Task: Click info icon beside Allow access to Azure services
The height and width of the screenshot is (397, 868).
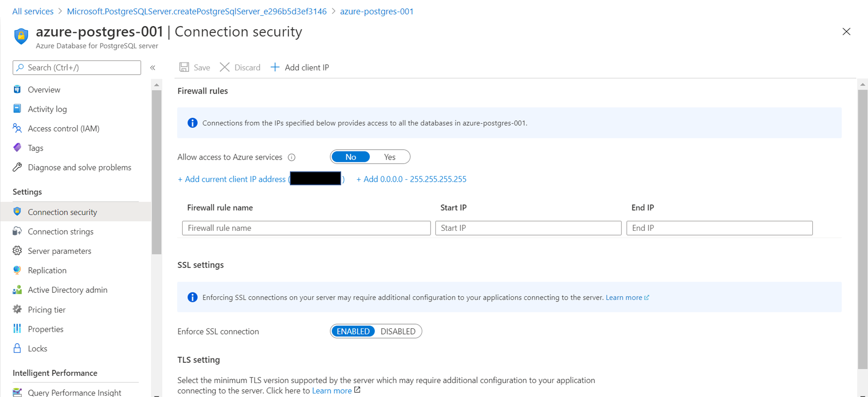Action: coord(292,157)
